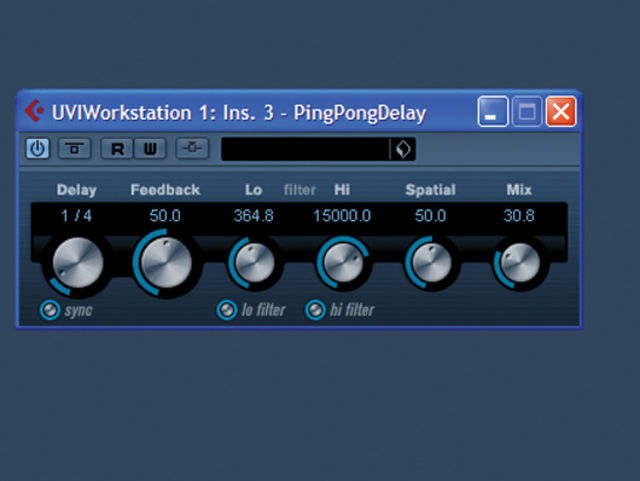Maximize the PingPongDelay window
This screenshot has height=481, width=640.
[527, 111]
